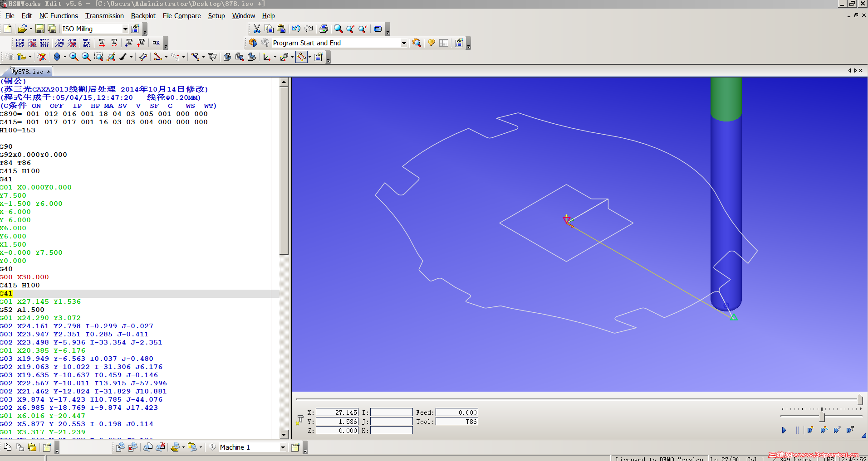Open the Program Start and End dropdown

point(404,43)
